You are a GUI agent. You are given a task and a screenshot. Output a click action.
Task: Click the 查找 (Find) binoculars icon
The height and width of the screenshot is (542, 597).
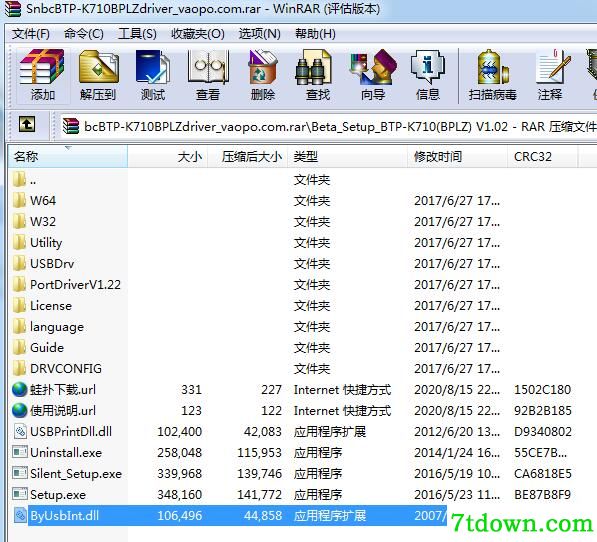tap(313, 67)
